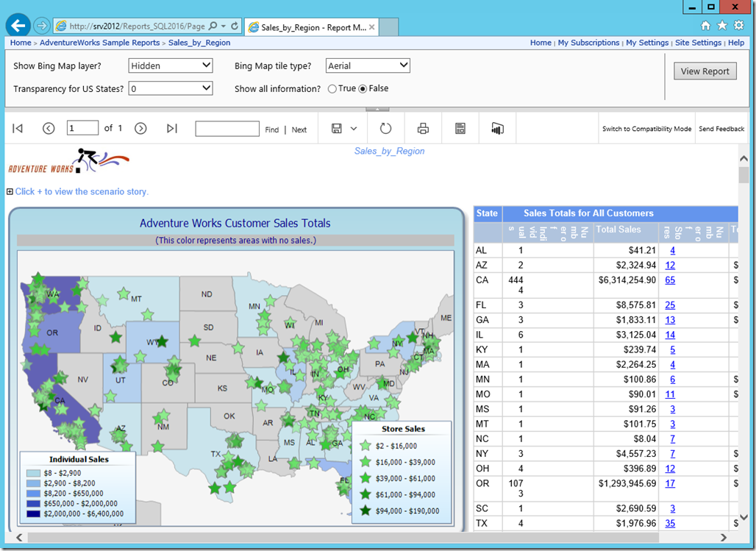This screenshot has width=756, height=551.
Task: Click the Power BI pin icon
Action: click(497, 128)
